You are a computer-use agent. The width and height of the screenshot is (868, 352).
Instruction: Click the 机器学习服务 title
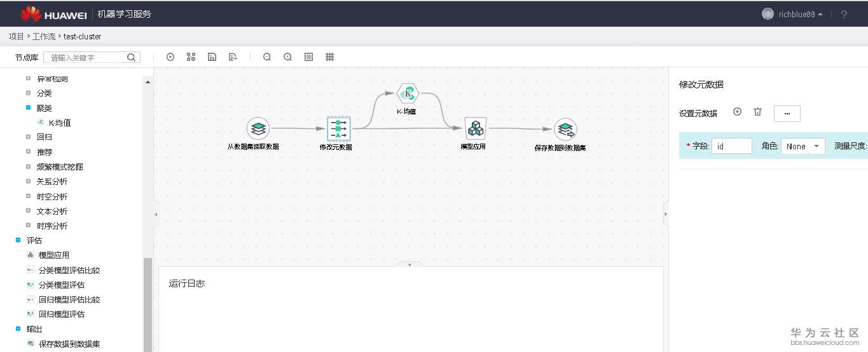point(125,14)
